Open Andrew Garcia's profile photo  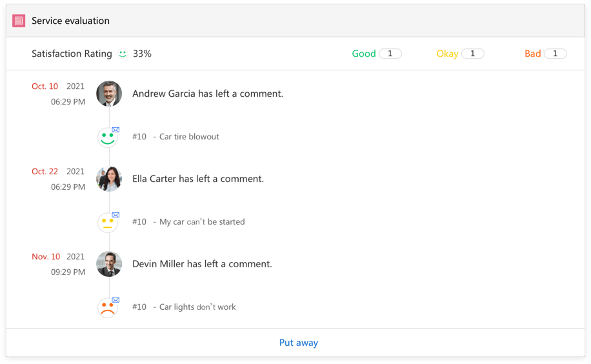click(109, 94)
